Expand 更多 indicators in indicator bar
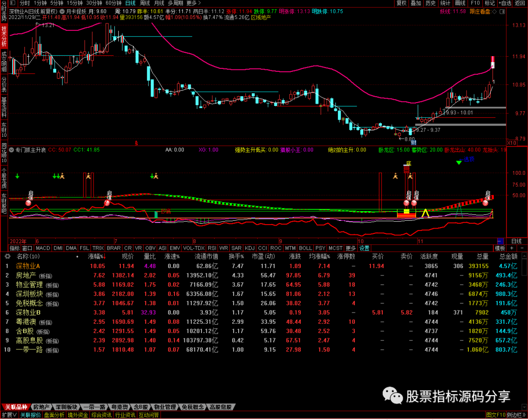This screenshot has height=420, width=528. (x=351, y=248)
